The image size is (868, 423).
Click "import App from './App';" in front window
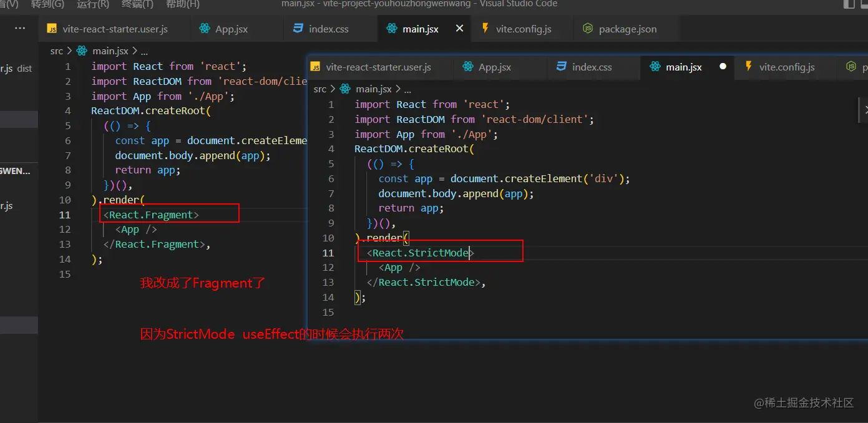(426, 134)
